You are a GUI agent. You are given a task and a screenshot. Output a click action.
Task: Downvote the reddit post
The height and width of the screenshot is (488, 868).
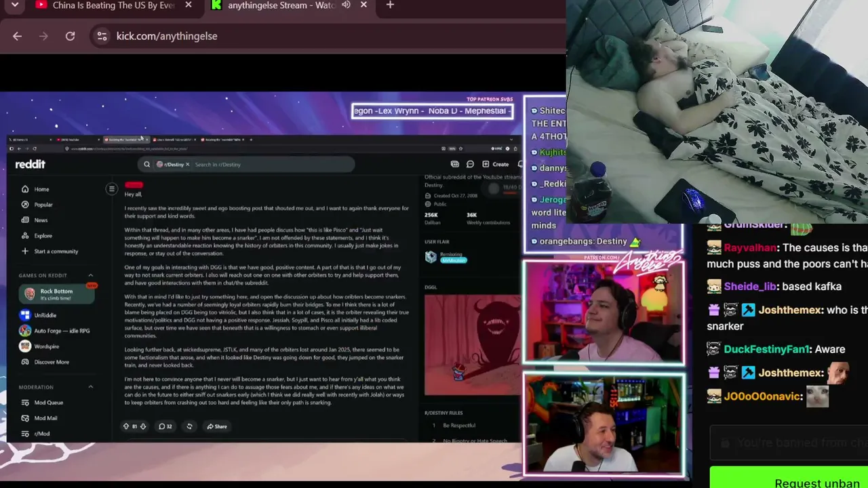(x=142, y=426)
